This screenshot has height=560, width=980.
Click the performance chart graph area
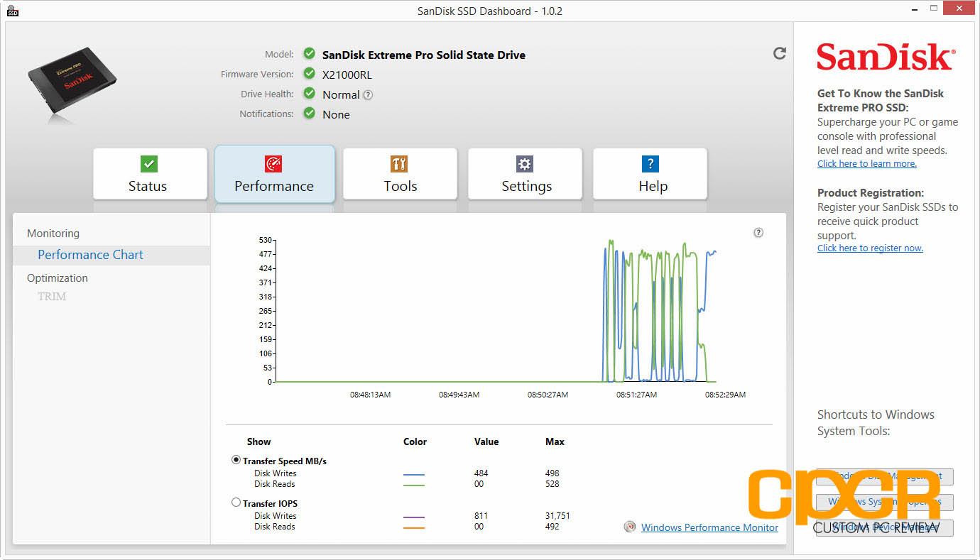(x=496, y=311)
